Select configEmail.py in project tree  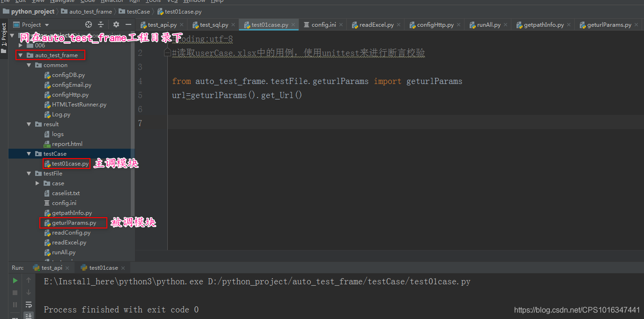click(72, 85)
